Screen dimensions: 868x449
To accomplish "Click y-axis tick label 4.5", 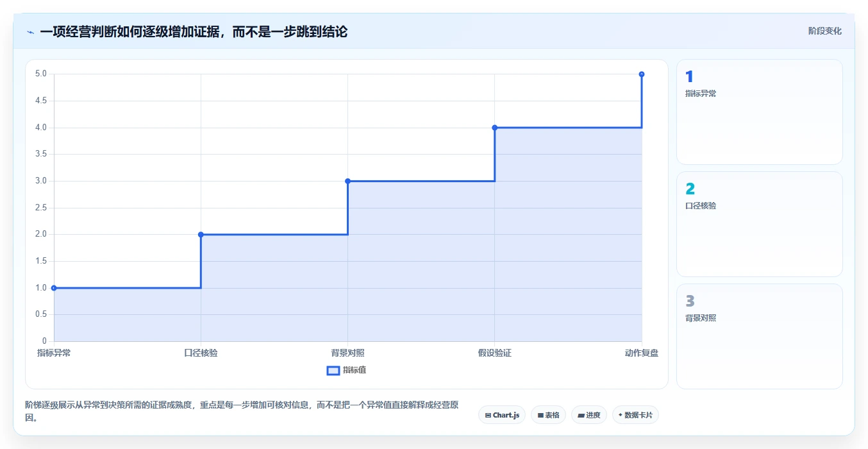I will click(41, 101).
